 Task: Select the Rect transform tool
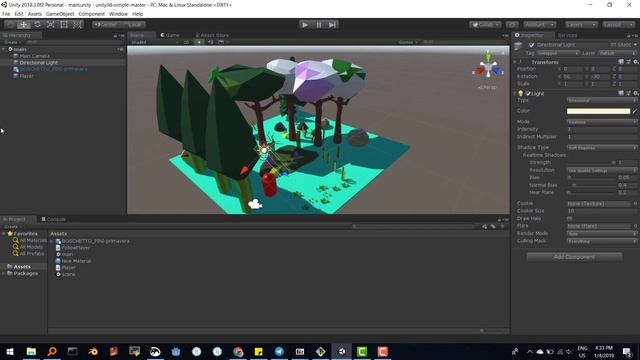[x=64, y=24]
